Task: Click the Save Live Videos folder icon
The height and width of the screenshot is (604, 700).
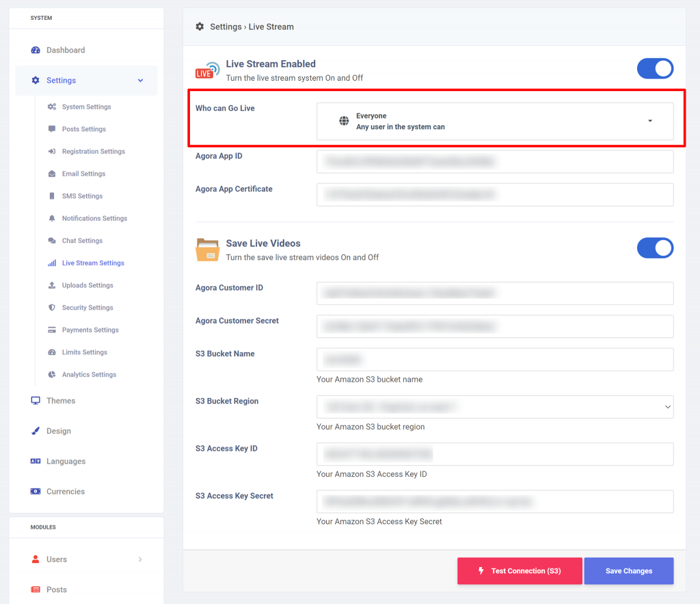Action: [207, 250]
